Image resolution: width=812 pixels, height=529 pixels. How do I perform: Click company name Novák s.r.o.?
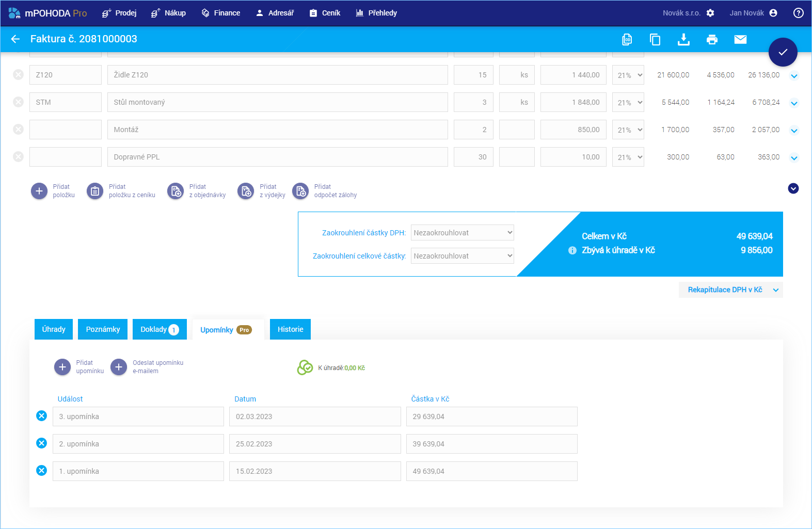tap(681, 13)
